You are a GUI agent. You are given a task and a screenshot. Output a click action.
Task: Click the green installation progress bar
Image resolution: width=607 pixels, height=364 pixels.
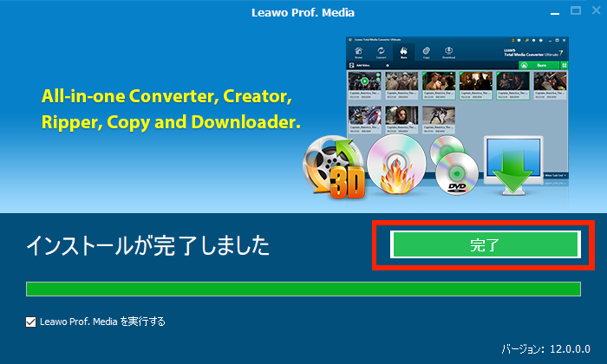303,289
